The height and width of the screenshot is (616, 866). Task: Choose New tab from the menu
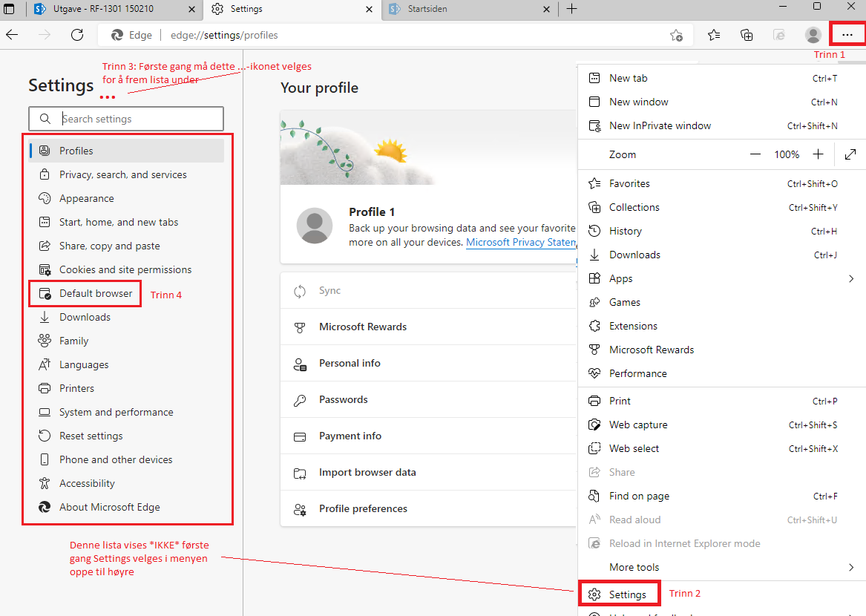pyautogui.click(x=722, y=79)
